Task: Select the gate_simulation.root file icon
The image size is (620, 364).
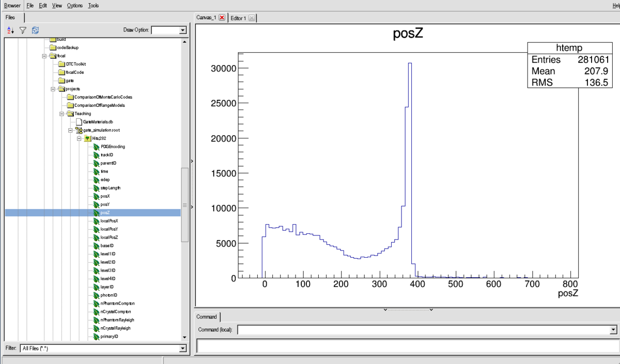Action: tap(79, 130)
